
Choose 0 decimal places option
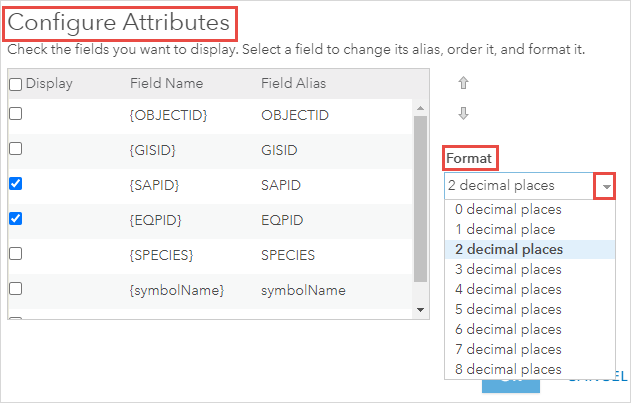click(508, 210)
